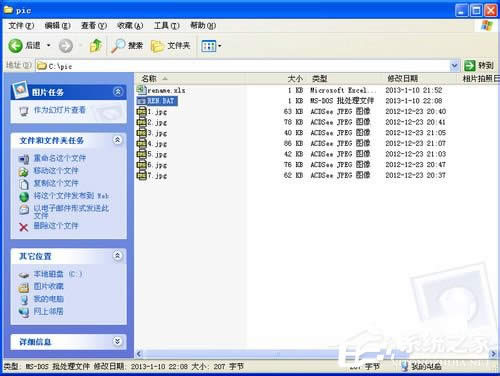Collapse the 其它位置 panel
500x376 pixels.
click(x=117, y=256)
